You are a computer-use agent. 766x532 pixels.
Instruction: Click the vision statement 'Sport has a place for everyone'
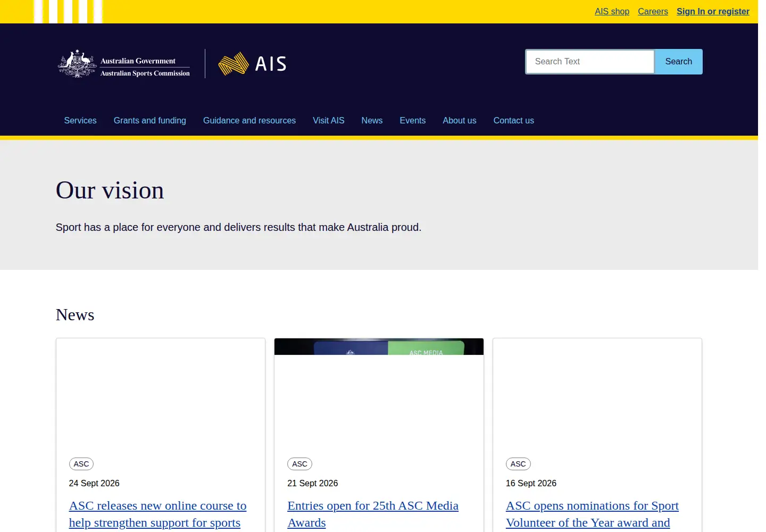(238, 228)
